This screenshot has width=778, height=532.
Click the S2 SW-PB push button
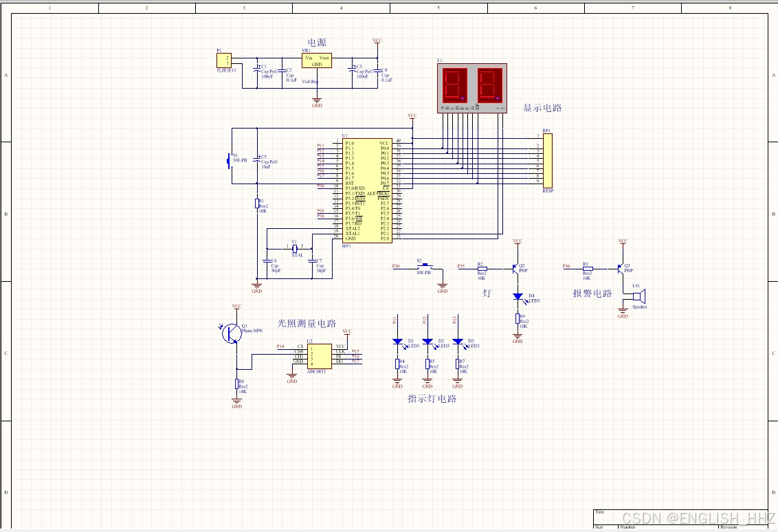click(424, 267)
